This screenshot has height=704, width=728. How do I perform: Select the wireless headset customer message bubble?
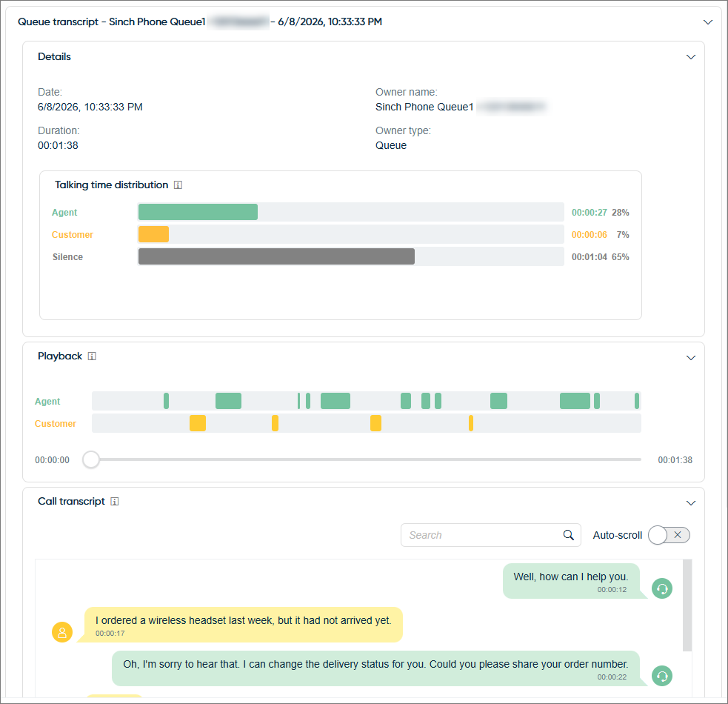tap(244, 625)
